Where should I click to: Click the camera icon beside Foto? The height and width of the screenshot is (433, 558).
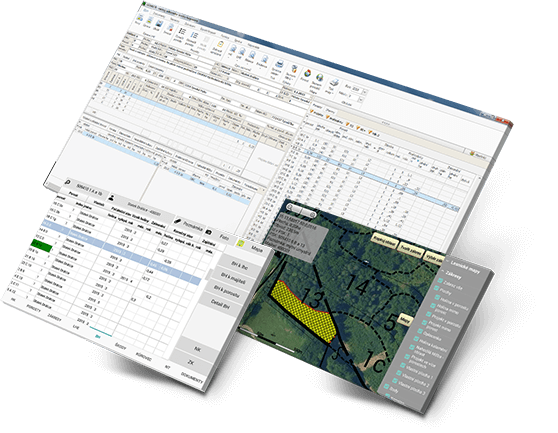(209, 232)
